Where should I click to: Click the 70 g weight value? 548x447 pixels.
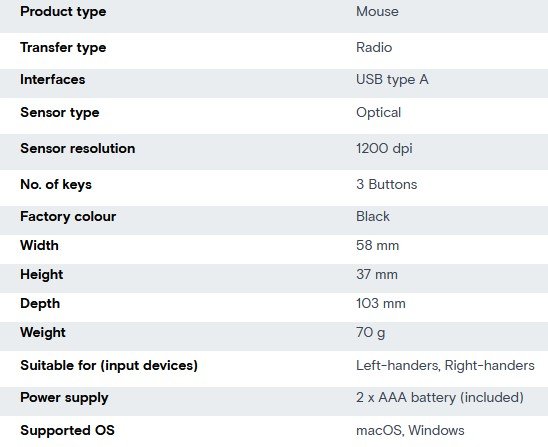coord(371,333)
